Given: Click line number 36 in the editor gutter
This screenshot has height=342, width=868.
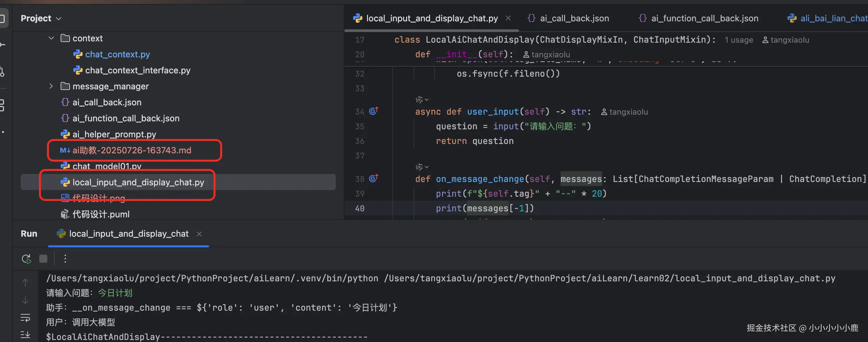Looking at the screenshot, I should point(359,141).
